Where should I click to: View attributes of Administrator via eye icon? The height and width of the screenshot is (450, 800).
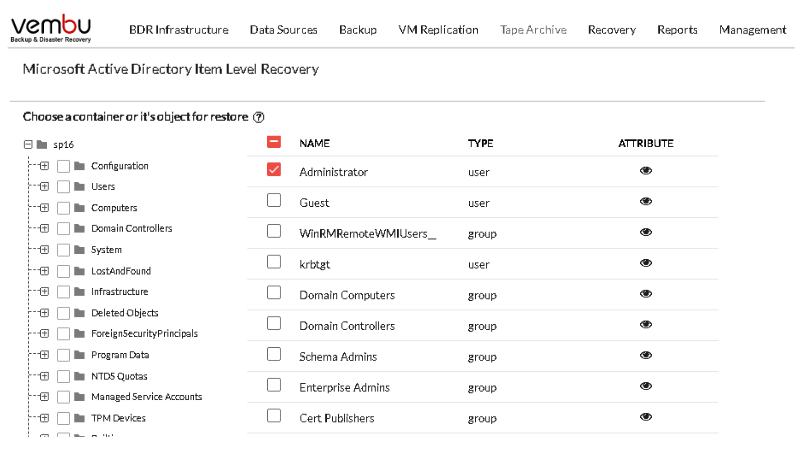(645, 170)
